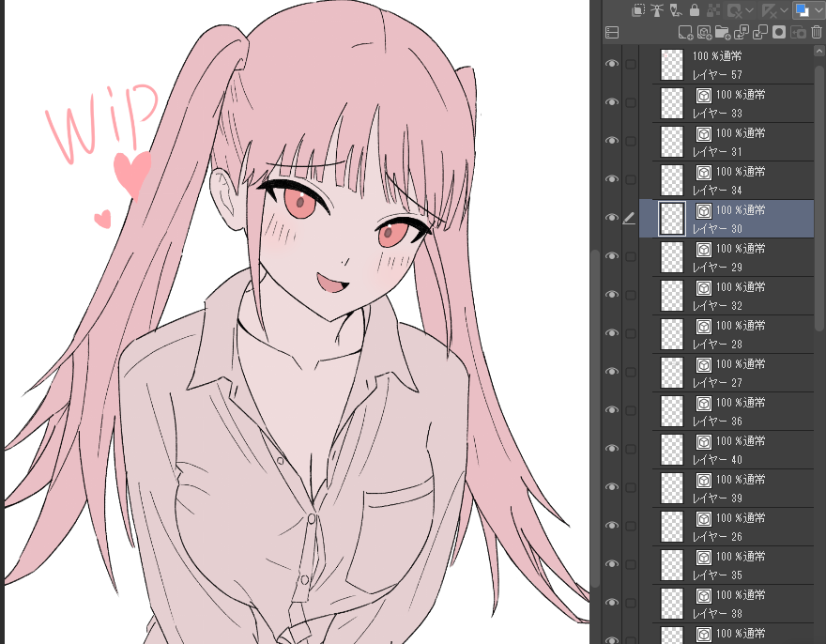Open the layer color dropdown arrow
Viewport: 826px width, 644px height.
(818, 10)
